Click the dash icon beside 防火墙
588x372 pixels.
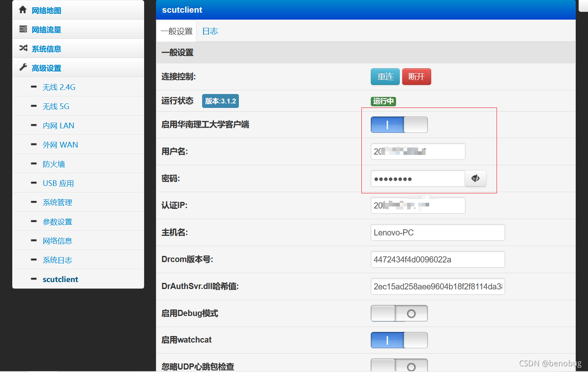pos(34,164)
